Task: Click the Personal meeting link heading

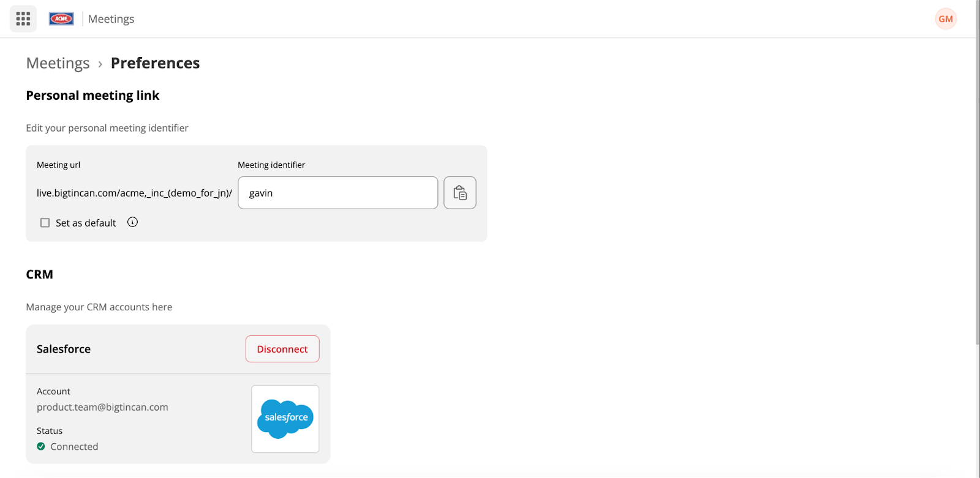Action: click(x=92, y=95)
